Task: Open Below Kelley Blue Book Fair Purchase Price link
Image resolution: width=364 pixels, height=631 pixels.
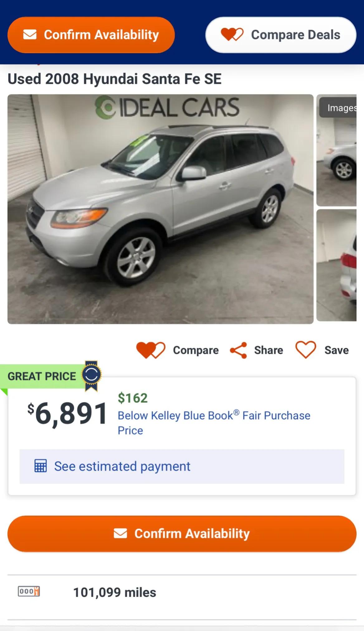Action: pyautogui.click(x=214, y=423)
